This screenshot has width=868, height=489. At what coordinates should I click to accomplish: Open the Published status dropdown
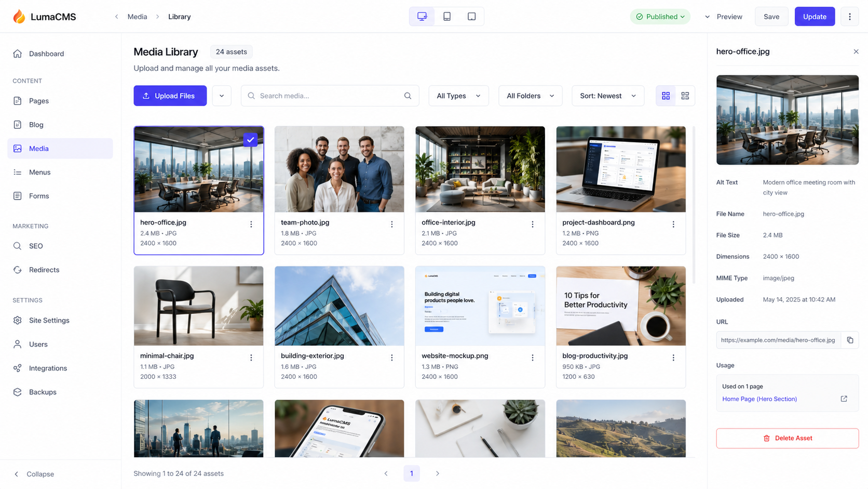[x=660, y=17]
